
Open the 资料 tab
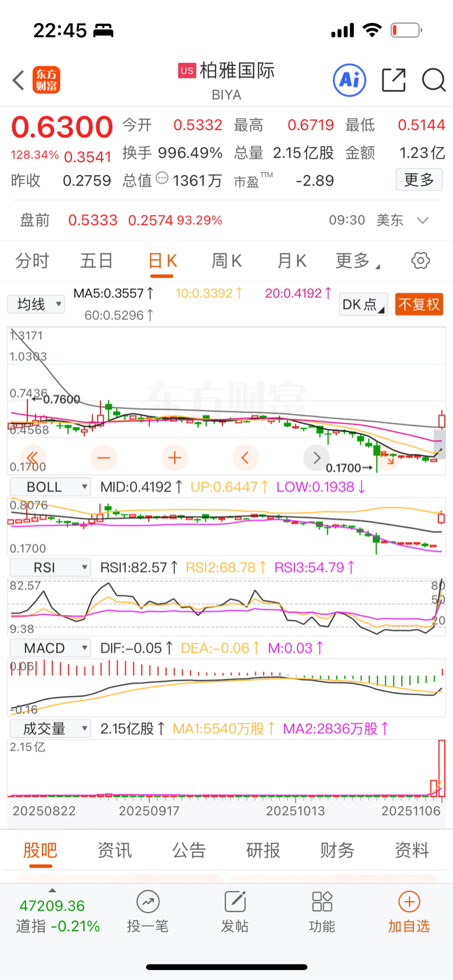(x=412, y=850)
